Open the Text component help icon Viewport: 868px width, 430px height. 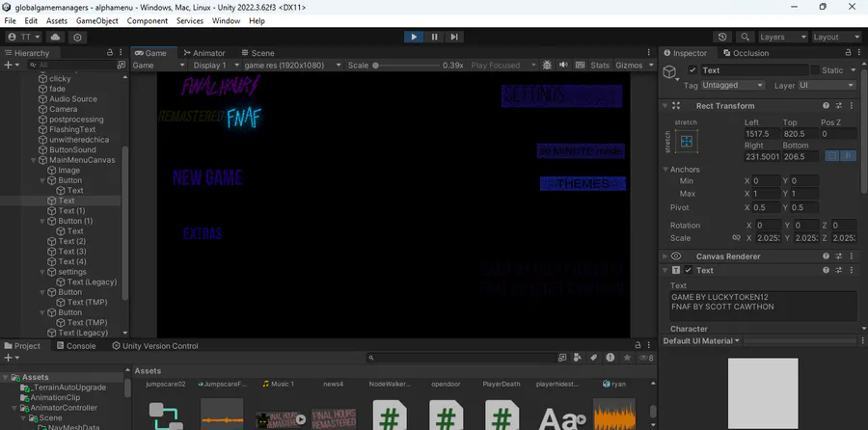point(826,270)
